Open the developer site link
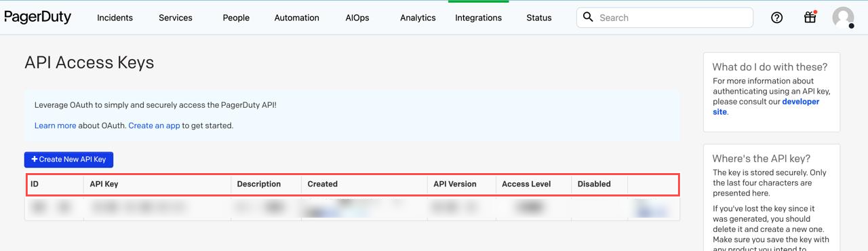Screen dimensions: 868x251 click(766, 107)
